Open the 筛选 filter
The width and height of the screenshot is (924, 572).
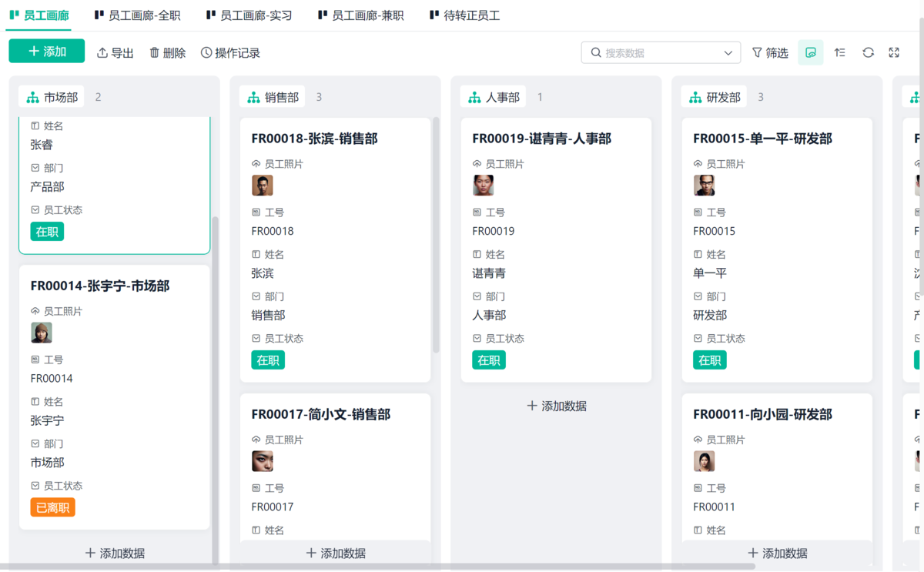tap(770, 52)
